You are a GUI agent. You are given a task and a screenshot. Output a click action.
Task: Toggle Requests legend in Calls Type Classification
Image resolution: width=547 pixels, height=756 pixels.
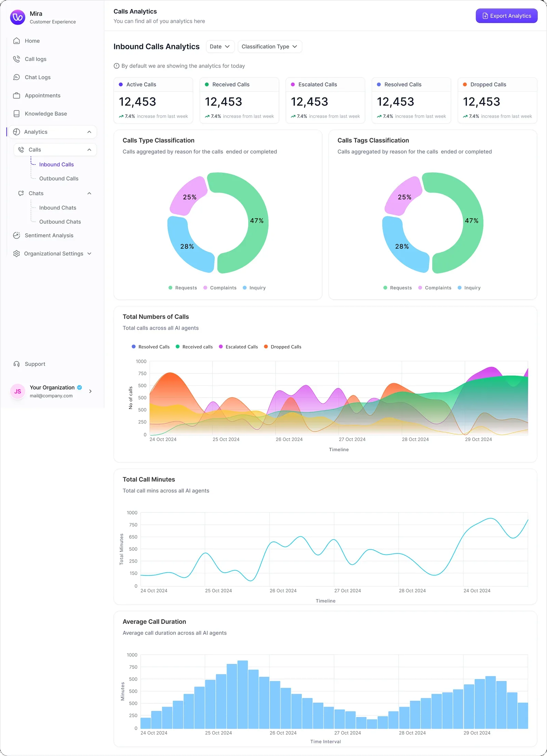pos(183,288)
